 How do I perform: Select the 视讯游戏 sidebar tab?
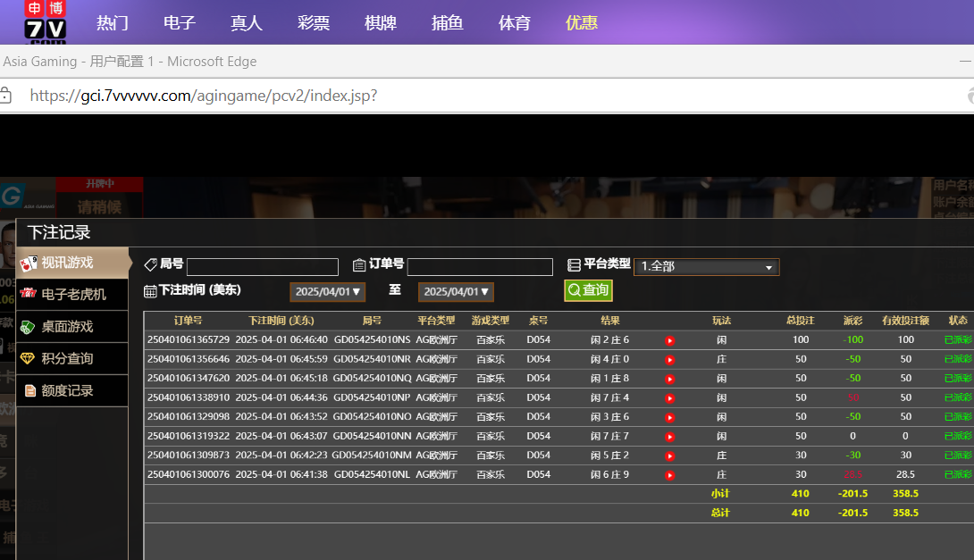click(66, 263)
